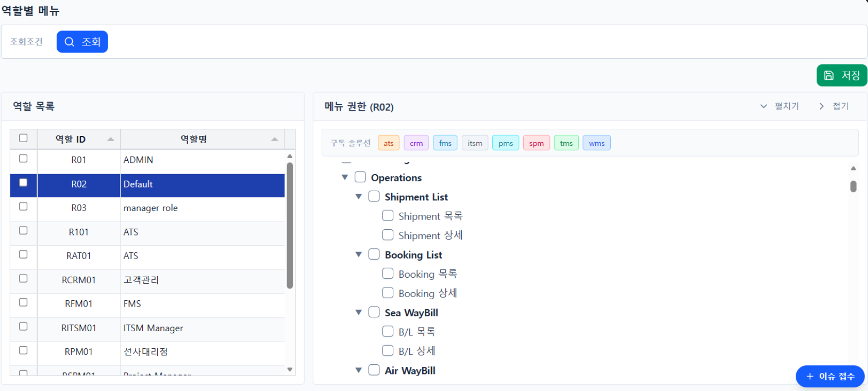Click the search magnifier 조회 button
The height and width of the screenshot is (391, 868).
pos(82,42)
